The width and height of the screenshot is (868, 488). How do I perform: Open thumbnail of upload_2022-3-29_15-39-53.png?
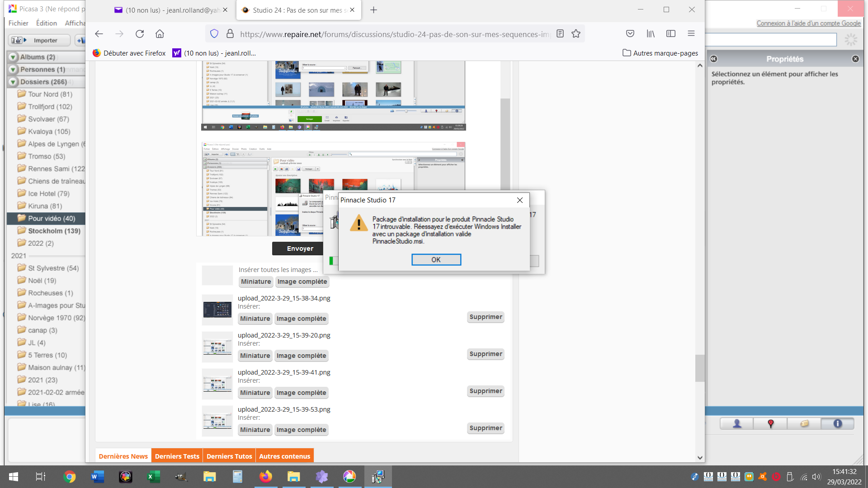(x=217, y=421)
